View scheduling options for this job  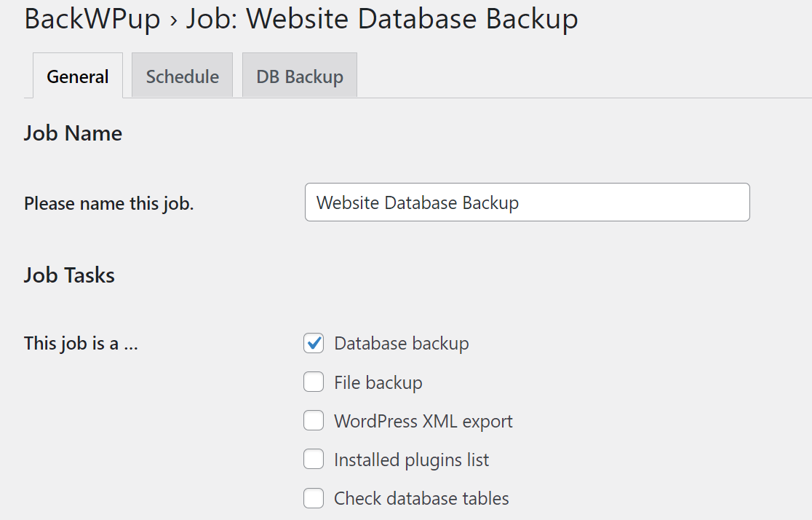click(x=181, y=75)
